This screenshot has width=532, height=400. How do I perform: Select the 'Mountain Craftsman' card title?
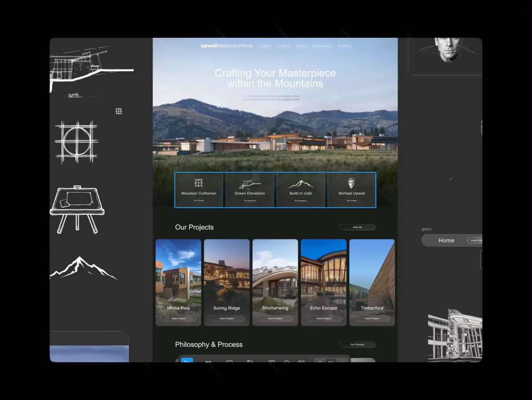click(199, 193)
